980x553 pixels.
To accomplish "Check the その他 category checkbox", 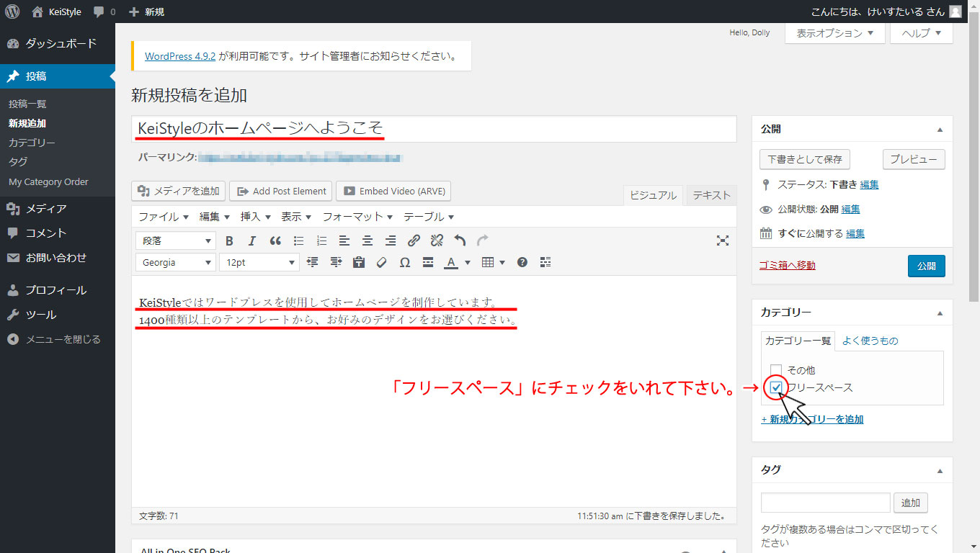I will click(776, 370).
